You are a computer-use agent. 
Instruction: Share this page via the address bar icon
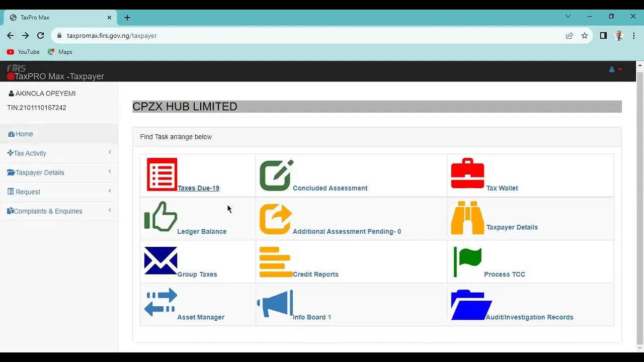click(x=570, y=36)
